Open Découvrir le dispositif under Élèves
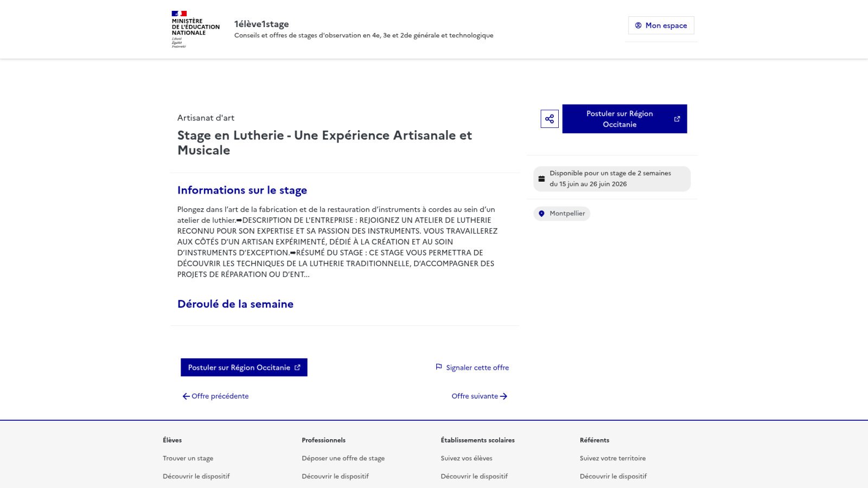 pyautogui.click(x=196, y=476)
